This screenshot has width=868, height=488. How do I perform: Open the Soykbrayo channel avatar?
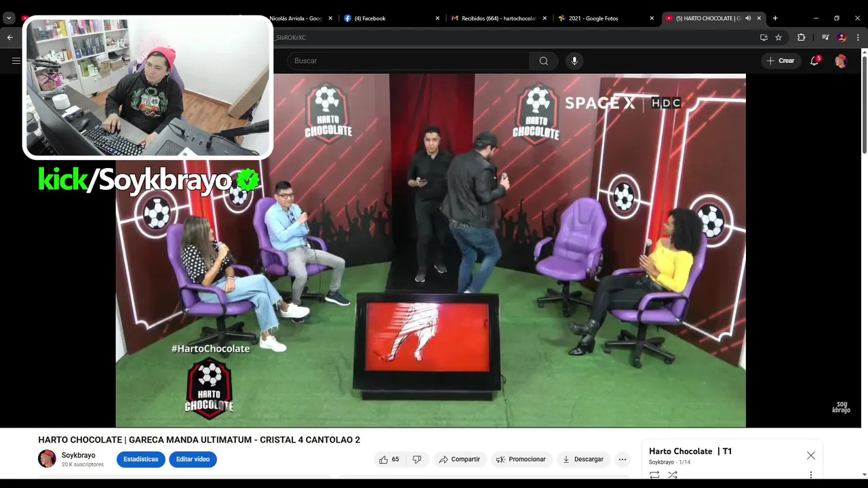click(47, 459)
